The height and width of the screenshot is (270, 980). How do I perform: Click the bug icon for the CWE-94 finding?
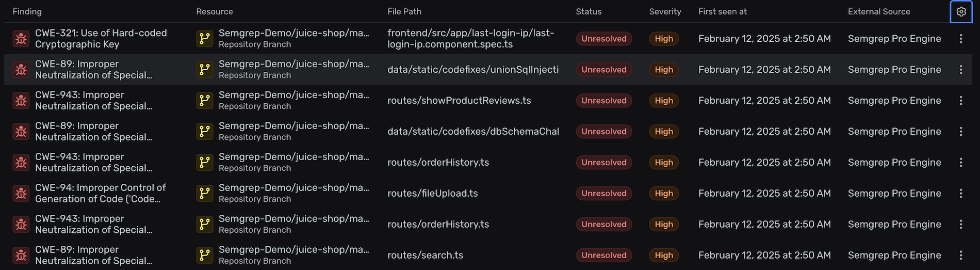click(21, 194)
